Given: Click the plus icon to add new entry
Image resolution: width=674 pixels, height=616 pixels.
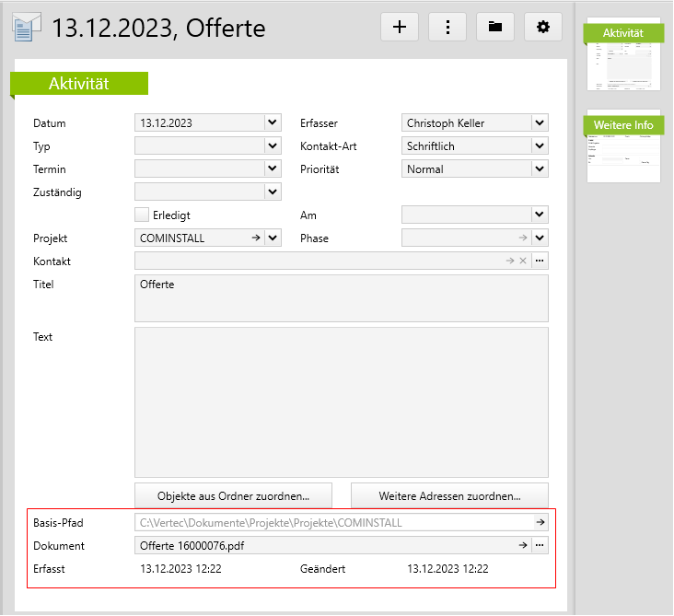Looking at the screenshot, I should point(399,28).
